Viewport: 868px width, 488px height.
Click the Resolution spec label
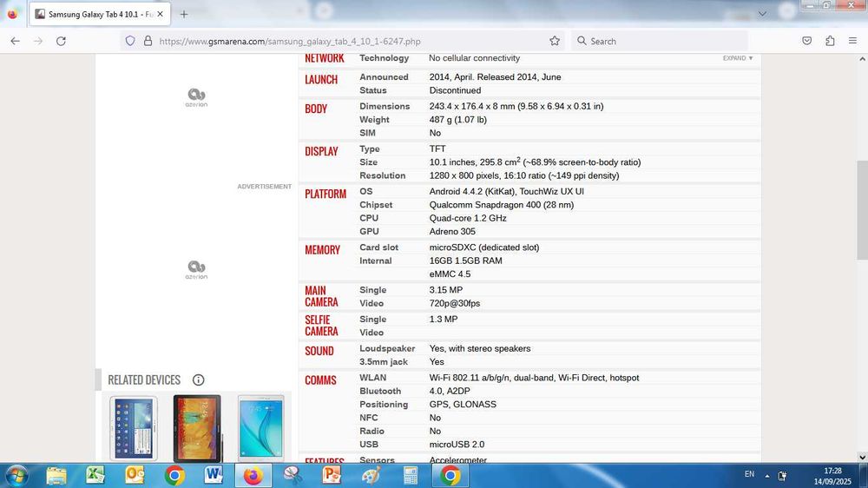383,175
